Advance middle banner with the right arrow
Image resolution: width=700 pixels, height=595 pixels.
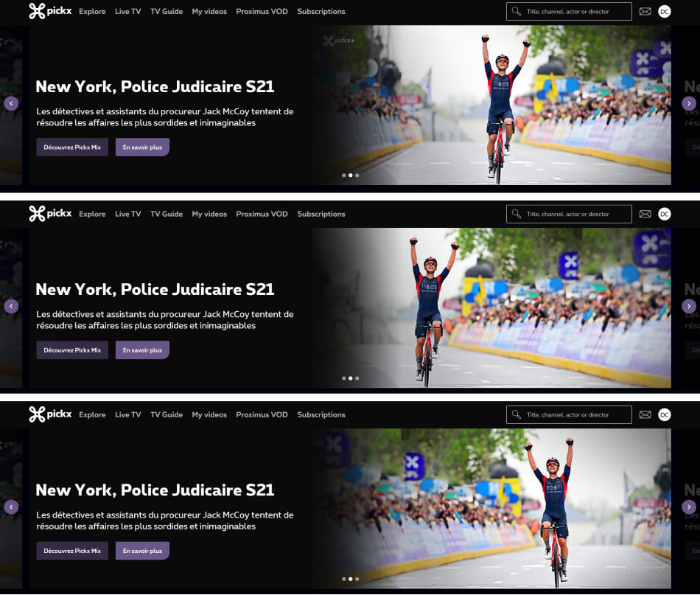pyautogui.click(x=689, y=306)
